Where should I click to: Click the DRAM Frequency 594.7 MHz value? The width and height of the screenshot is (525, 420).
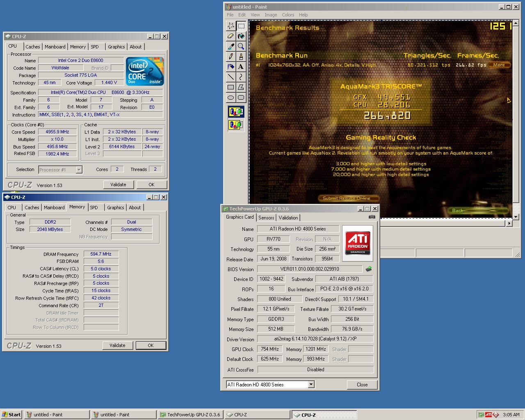[101, 254]
